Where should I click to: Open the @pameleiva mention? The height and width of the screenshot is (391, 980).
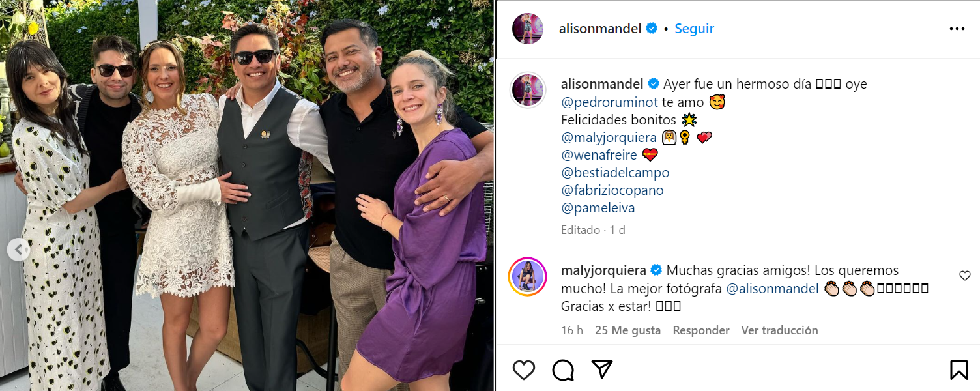pos(598,208)
